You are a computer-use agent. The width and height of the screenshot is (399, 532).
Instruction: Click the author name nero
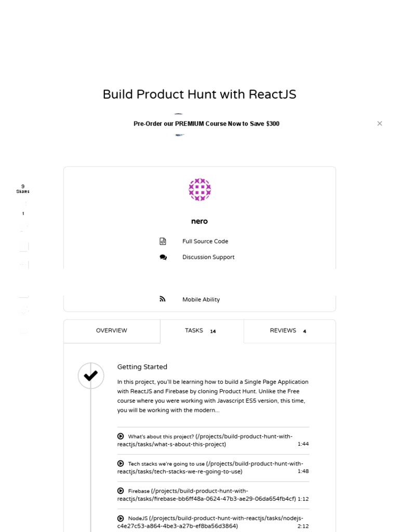pos(199,221)
